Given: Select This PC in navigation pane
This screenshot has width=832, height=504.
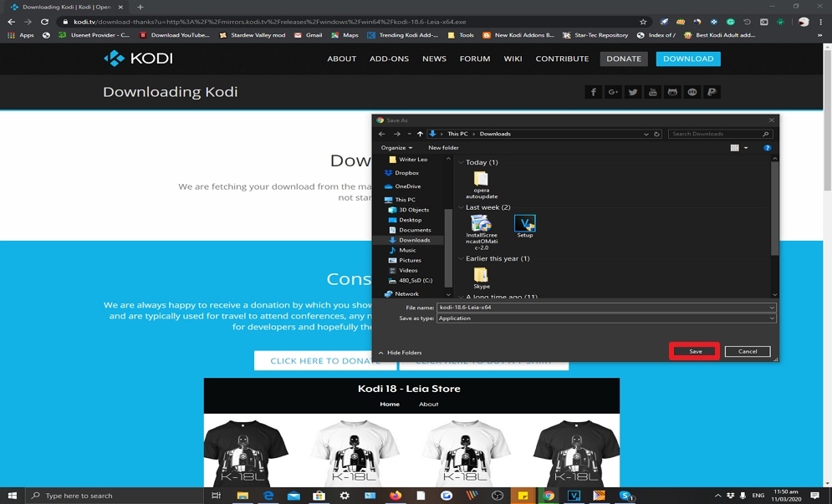Looking at the screenshot, I should pos(400,200).
